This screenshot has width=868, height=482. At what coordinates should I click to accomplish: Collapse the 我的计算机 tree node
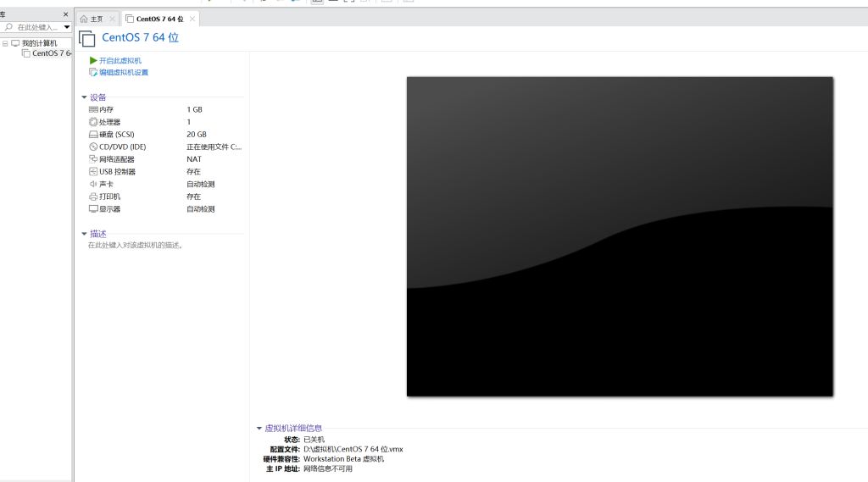point(5,43)
